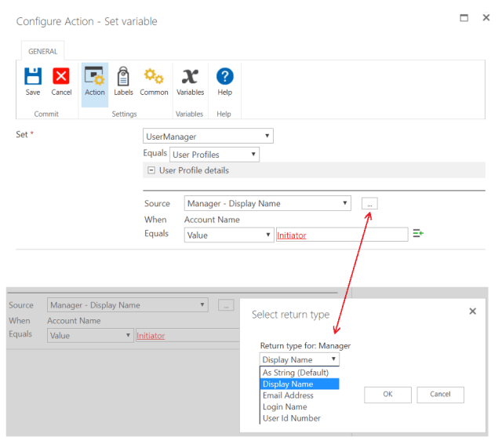This screenshot has width=502, height=448.
Task: Click the Save floppy disk icon
Action: [33, 76]
